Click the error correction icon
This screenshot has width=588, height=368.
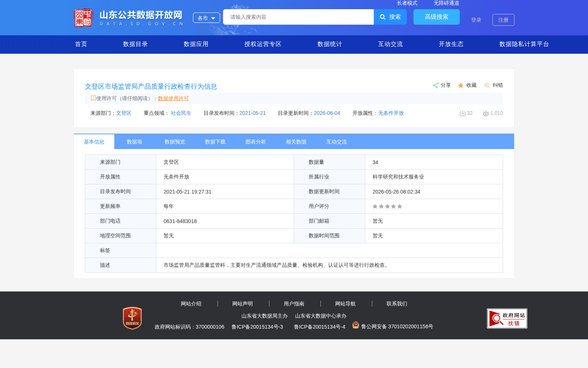[487, 85]
